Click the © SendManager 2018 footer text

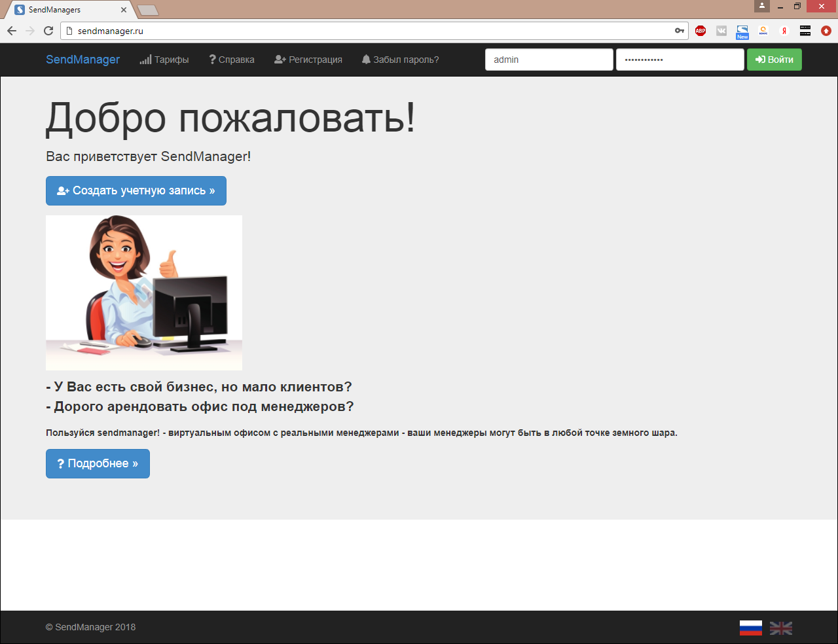(90, 627)
